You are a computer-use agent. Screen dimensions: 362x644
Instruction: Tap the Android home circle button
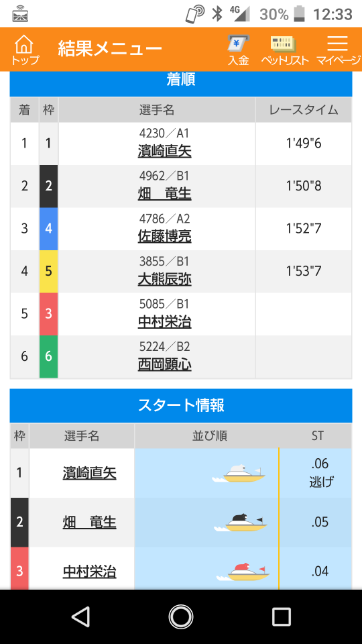(180, 617)
